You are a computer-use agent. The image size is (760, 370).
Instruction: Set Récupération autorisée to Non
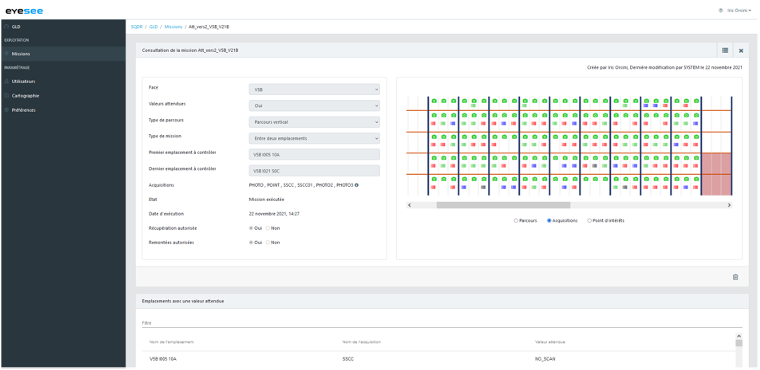(268, 228)
